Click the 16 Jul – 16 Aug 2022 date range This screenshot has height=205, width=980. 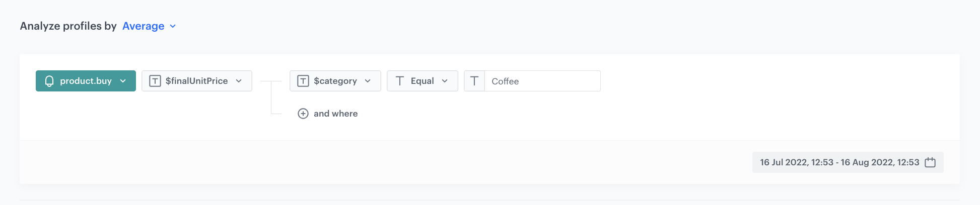click(x=839, y=162)
